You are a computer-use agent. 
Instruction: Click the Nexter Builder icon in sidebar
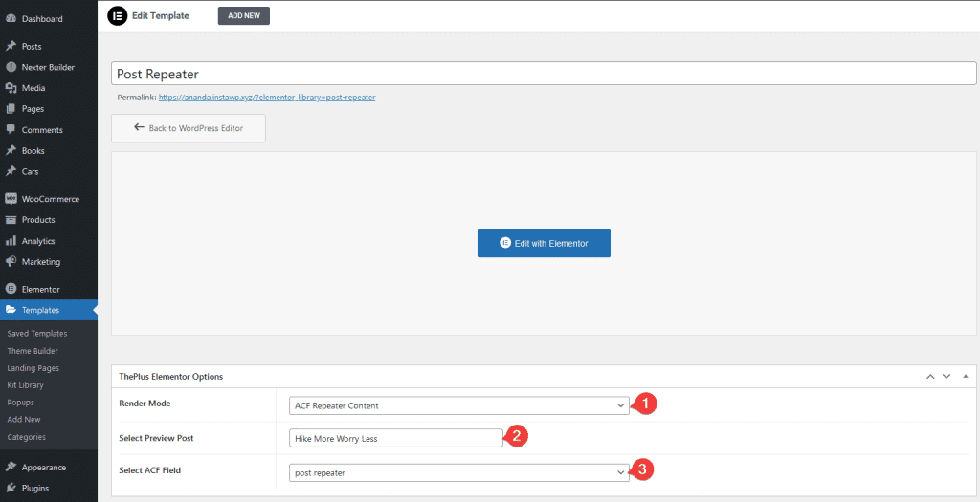(11, 67)
